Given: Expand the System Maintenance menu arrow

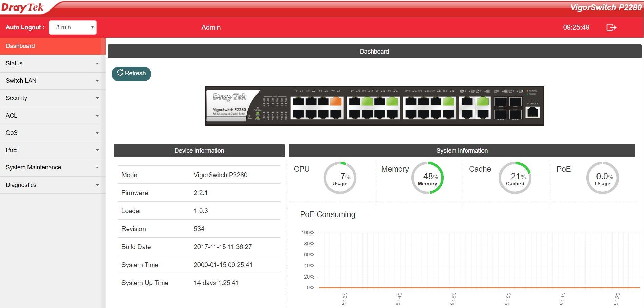Looking at the screenshot, I should pyautogui.click(x=97, y=167).
